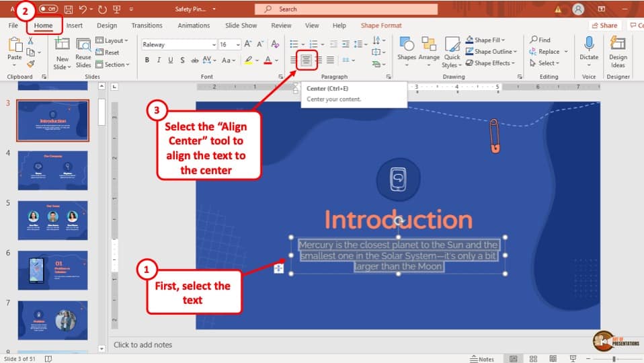Click the Undo arrow icon
This screenshot has height=363, width=644.
83,9
